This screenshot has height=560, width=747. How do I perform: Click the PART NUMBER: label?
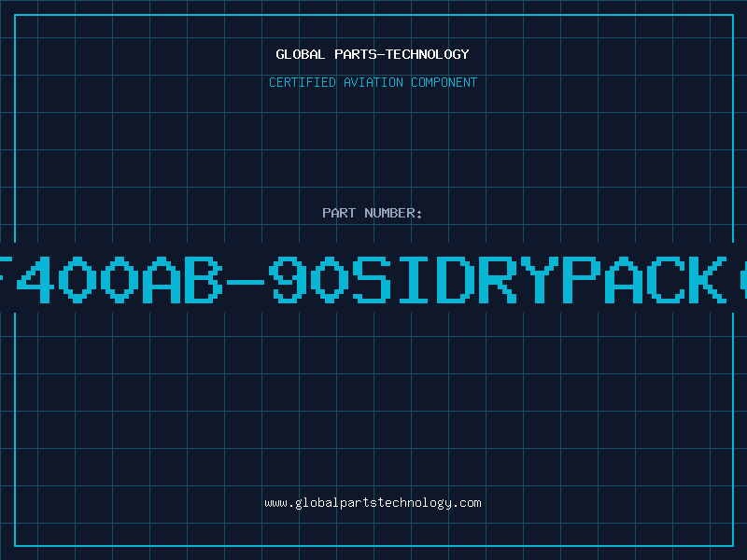[x=373, y=213]
